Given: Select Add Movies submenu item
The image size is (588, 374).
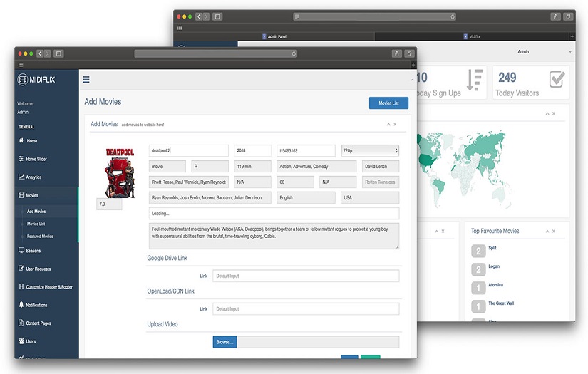Looking at the screenshot, I should click(36, 212).
